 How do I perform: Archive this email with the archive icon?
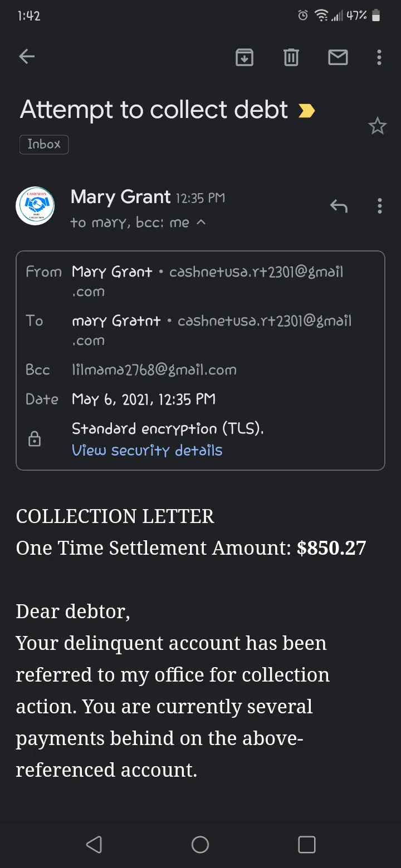point(244,57)
